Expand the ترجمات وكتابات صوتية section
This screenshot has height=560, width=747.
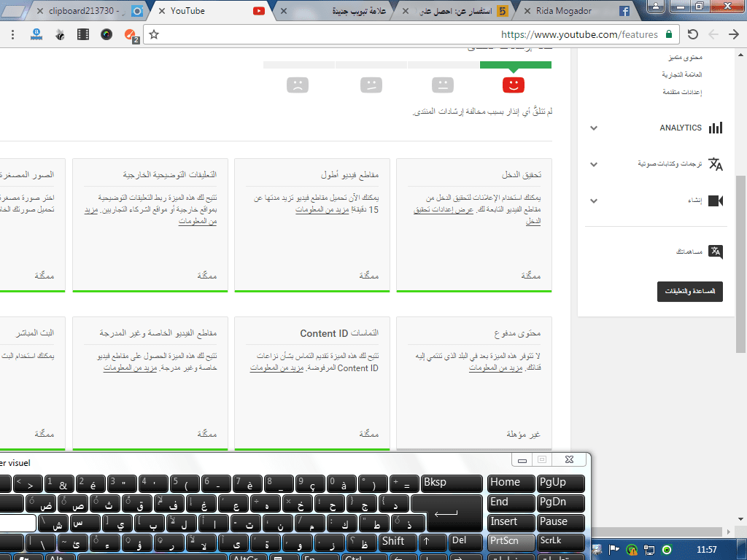(593, 163)
